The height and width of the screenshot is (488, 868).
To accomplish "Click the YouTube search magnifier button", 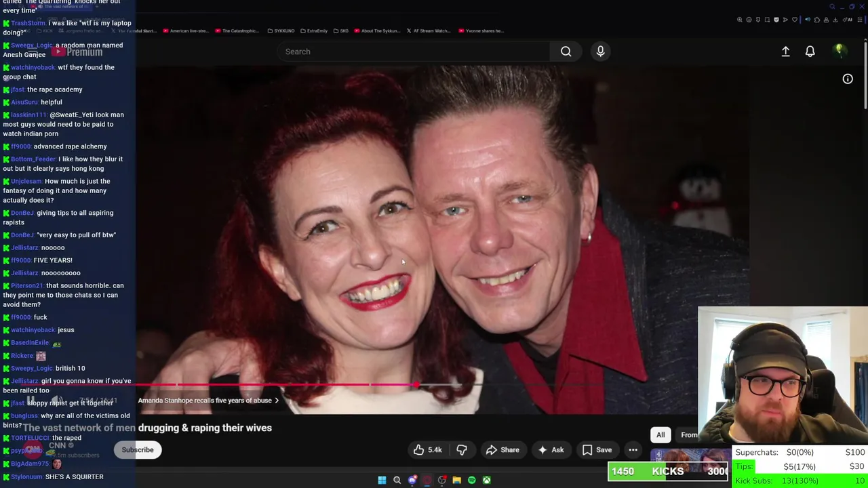I will tap(566, 52).
